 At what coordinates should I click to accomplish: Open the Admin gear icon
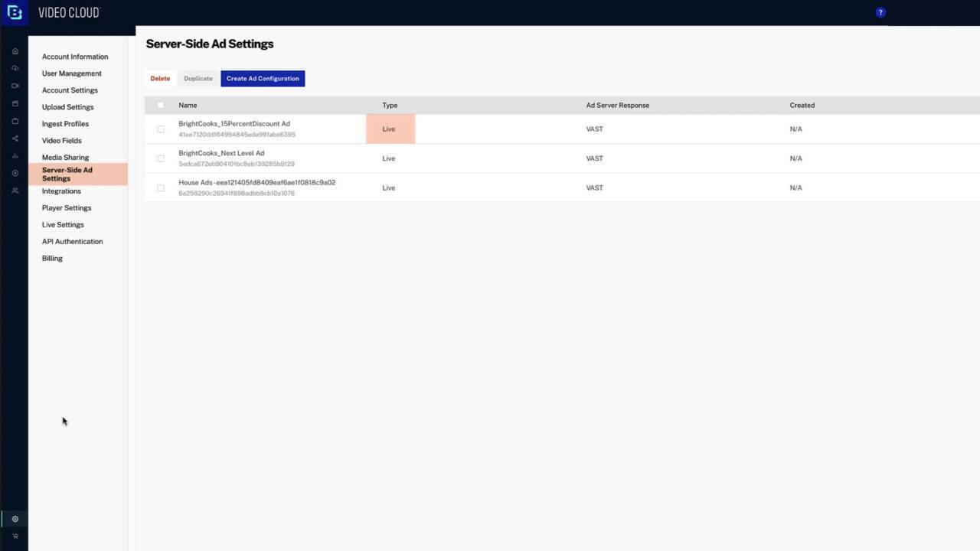[15, 519]
